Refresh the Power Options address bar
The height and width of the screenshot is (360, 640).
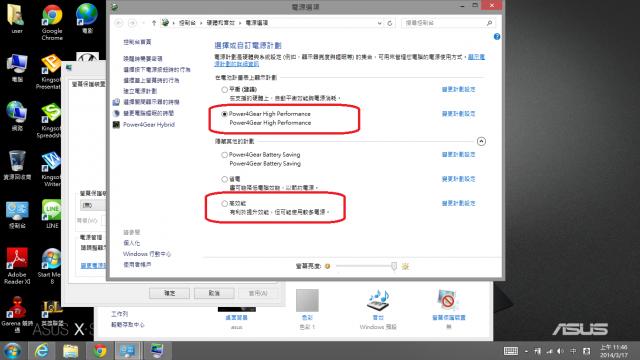[390, 23]
